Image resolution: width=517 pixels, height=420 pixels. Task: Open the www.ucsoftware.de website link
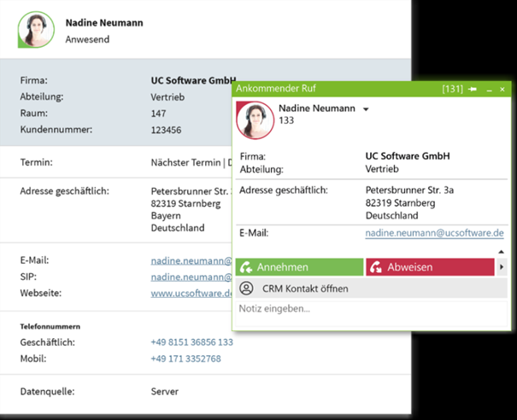(191, 293)
